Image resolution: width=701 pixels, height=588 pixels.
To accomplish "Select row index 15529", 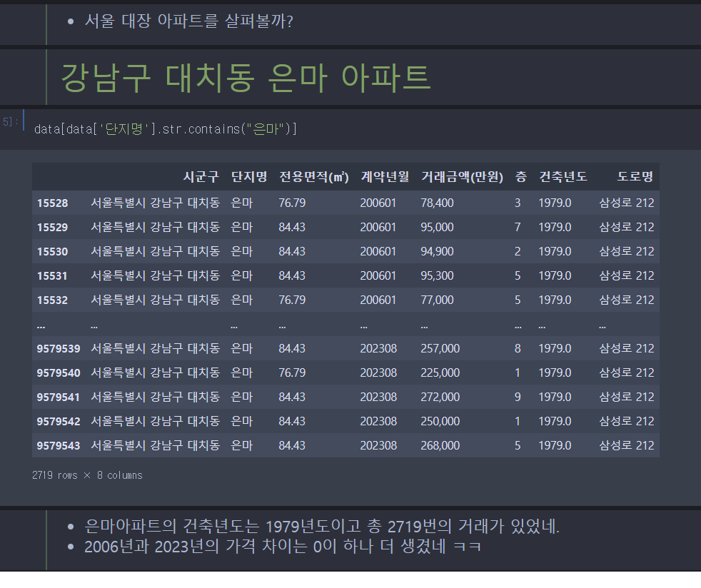I will [x=52, y=228].
